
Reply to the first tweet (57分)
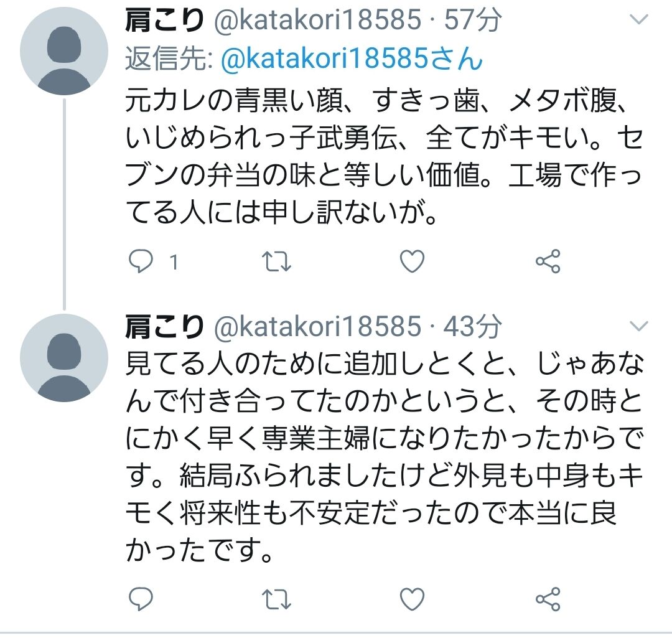(141, 263)
